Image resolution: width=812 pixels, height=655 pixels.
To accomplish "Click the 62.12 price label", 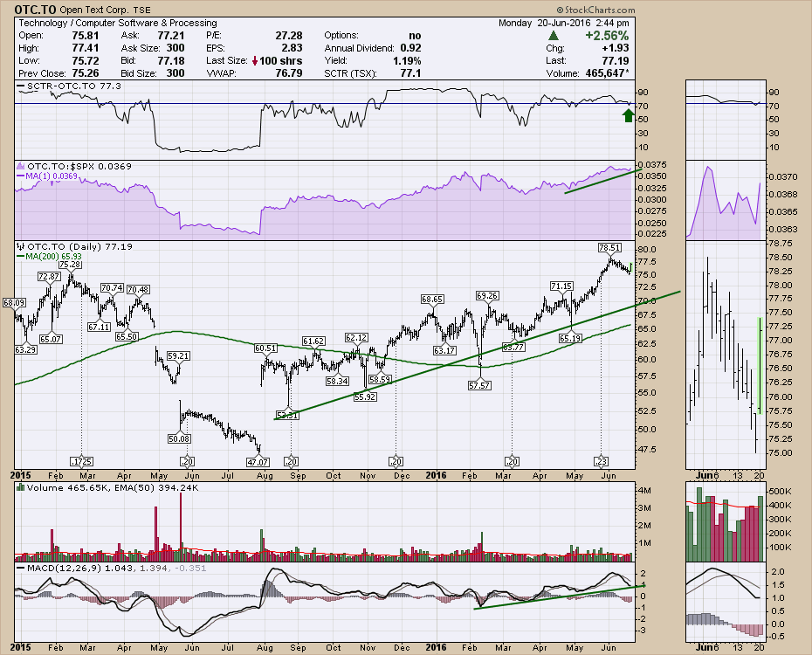I will [356, 338].
